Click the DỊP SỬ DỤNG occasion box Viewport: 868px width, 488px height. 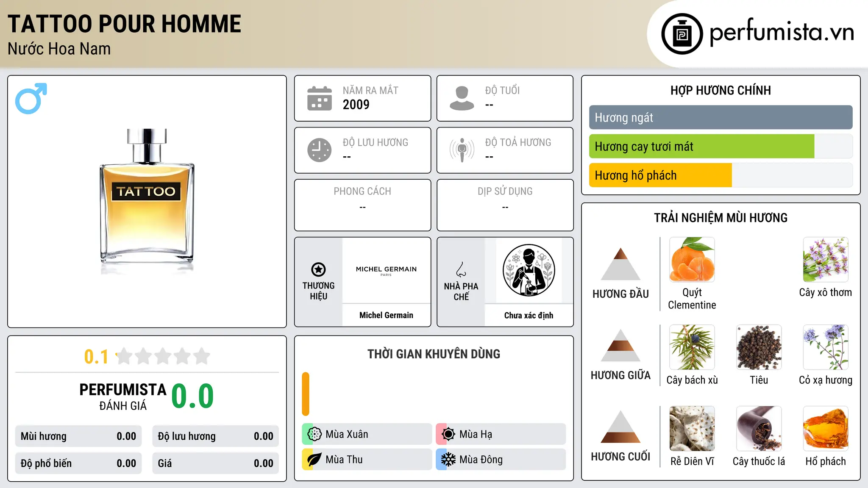(505, 205)
